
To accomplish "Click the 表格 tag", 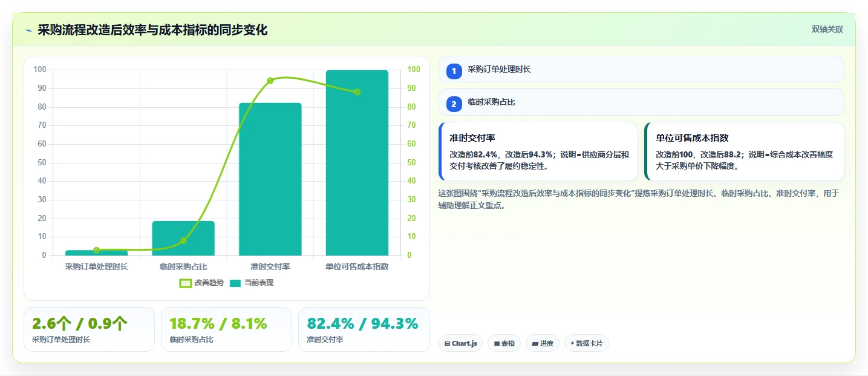I will [x=504, y=343].
